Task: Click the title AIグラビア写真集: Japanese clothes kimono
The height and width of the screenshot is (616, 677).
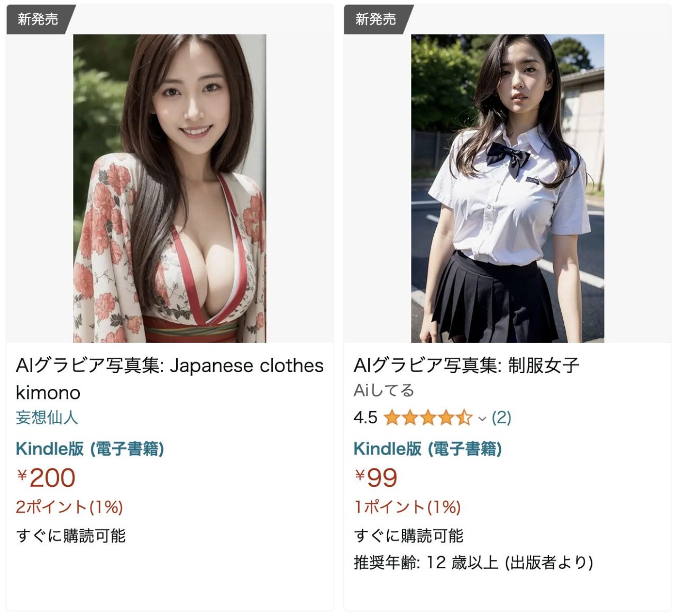Action: point(170,379)
